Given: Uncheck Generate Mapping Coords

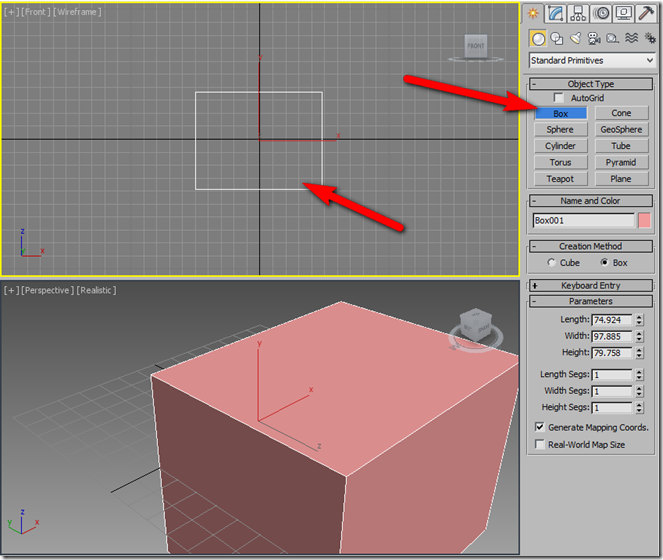Looking at the screenshot, I should 540,427.
